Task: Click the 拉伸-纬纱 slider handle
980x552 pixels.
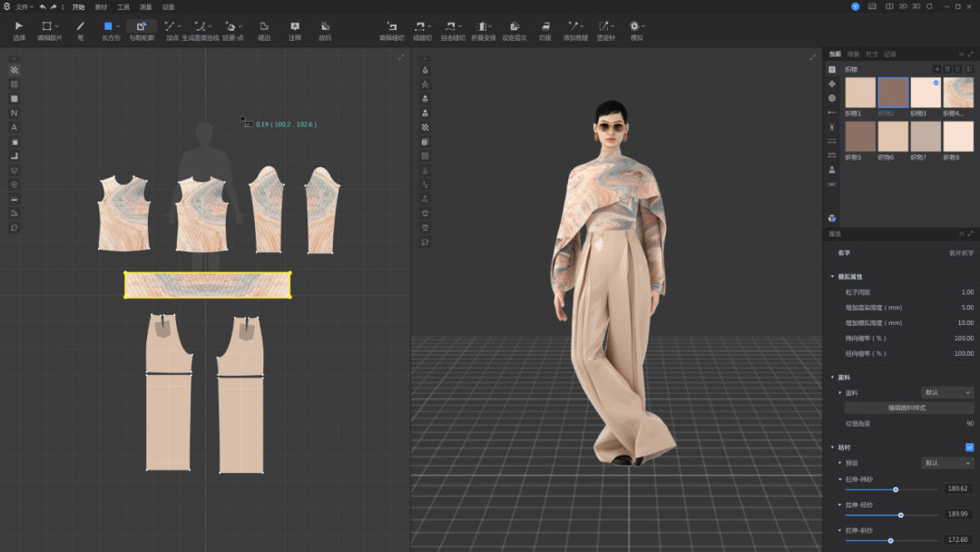Action: 896,489
